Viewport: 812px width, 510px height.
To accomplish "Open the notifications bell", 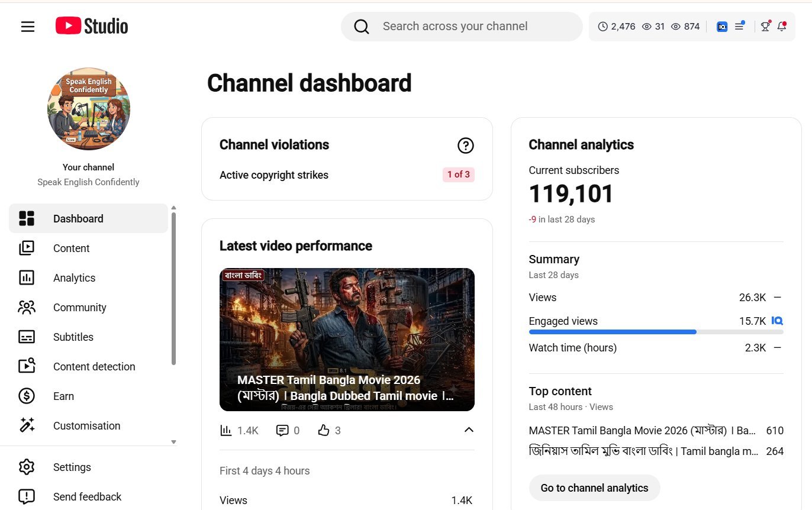I will click(782, 26).
